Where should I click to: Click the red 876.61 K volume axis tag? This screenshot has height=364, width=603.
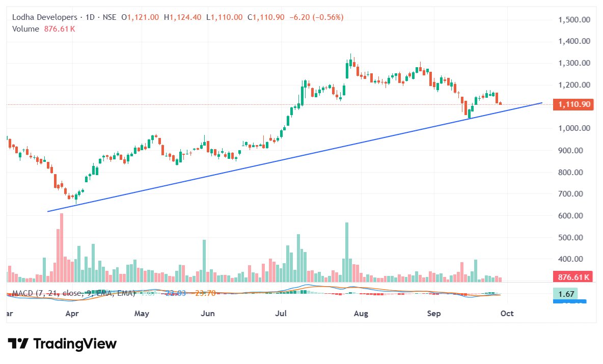click(x=573, y=277)
